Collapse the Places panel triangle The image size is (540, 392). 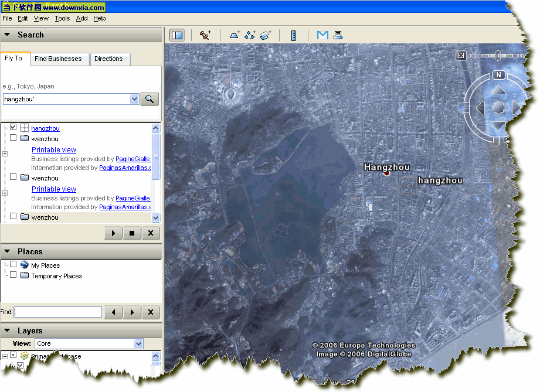click(x=7, y=251)
